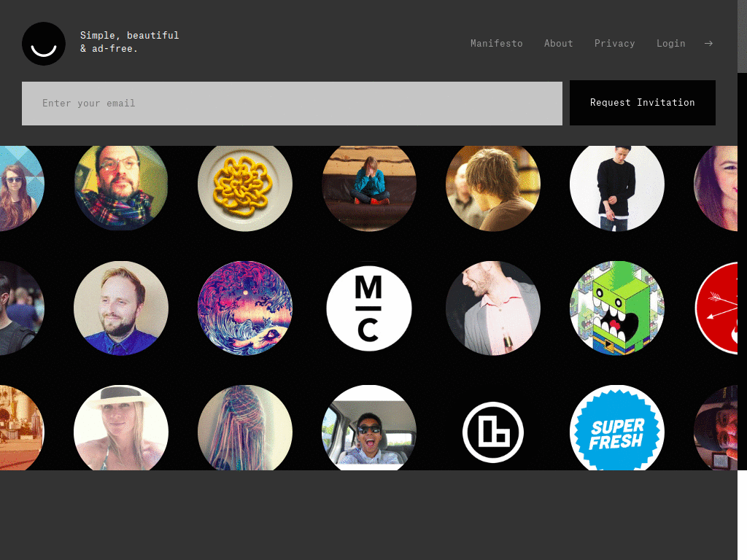This screenshot has height=560, width=747.
Task: Click Login in the header
Action: [671, 43]
